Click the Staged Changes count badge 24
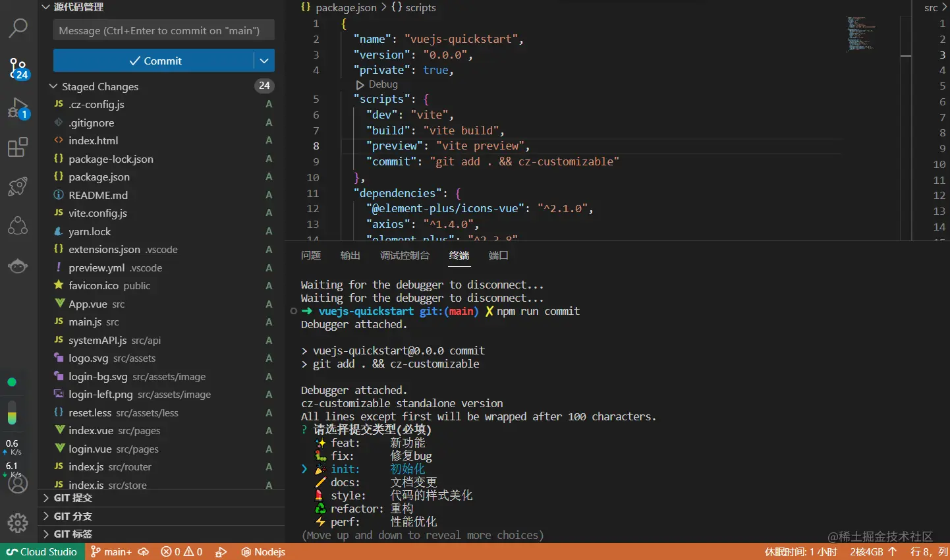950x560 pixels. click(264, 86)
